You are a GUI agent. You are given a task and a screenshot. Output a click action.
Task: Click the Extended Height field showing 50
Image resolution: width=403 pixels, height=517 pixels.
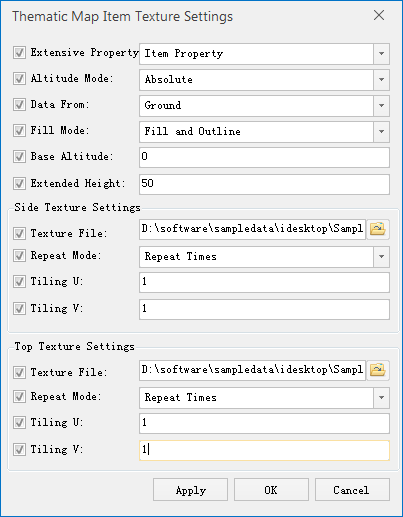(x=264, y=184)
